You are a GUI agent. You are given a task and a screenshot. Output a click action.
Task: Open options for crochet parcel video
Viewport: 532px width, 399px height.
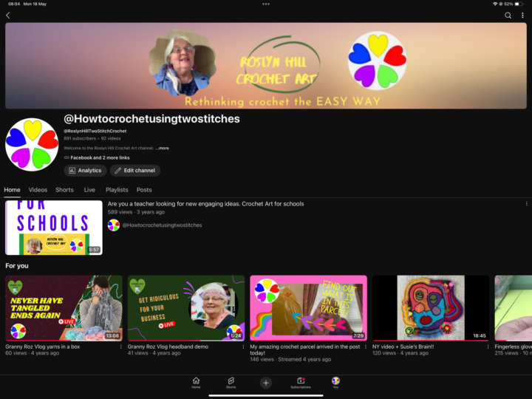[x=366, y=347]
